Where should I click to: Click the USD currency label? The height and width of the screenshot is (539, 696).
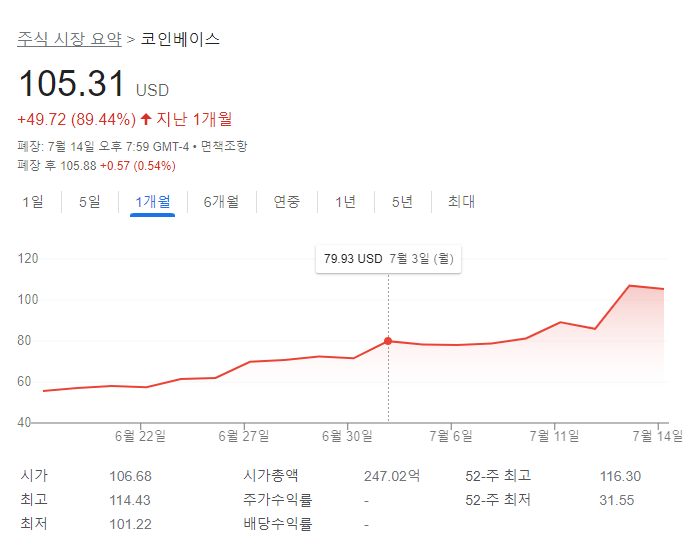(152, 90)
